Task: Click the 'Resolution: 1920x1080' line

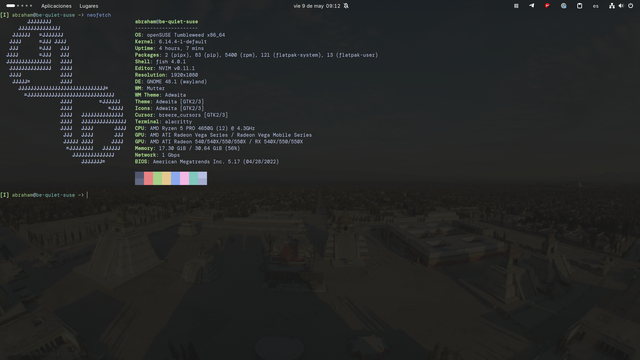Action: click(167, 75)
